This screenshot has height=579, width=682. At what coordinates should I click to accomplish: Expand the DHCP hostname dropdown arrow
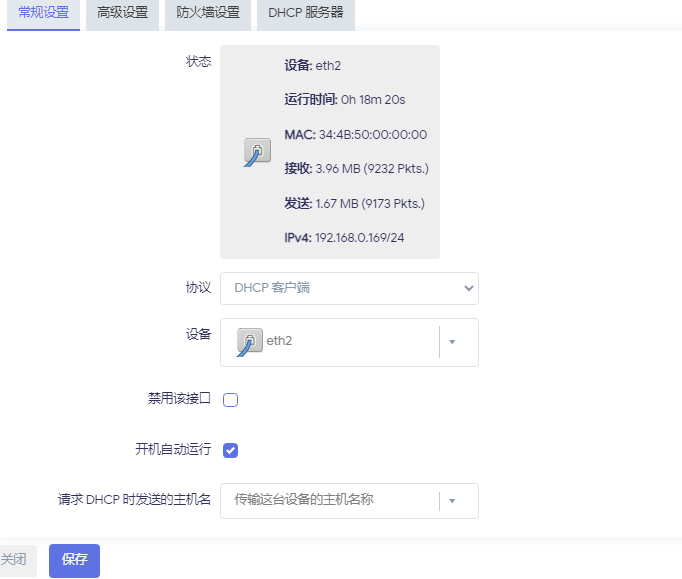pyautogui.click(x=452, y=500)
